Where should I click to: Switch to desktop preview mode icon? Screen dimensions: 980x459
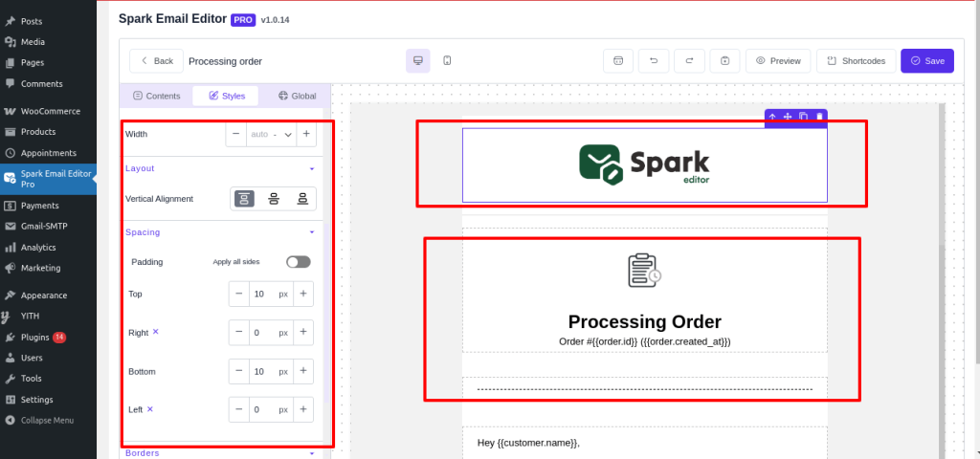[418, 60]
